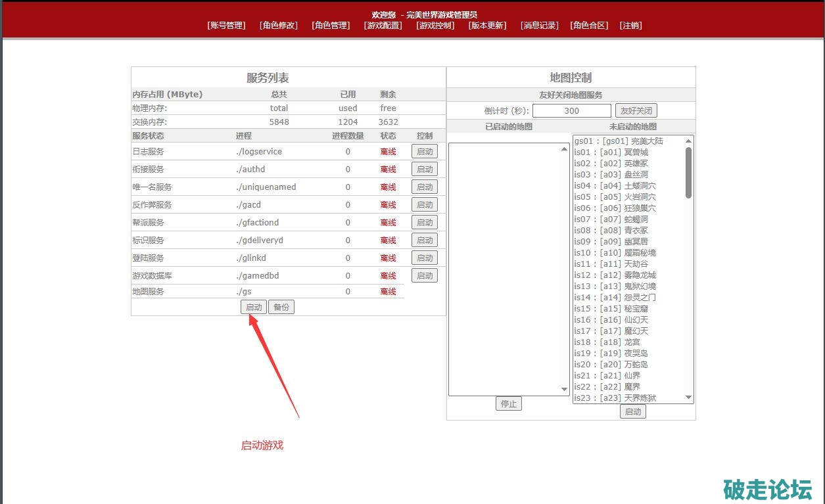Start the 日志服务 logservice

pos(424,152)
